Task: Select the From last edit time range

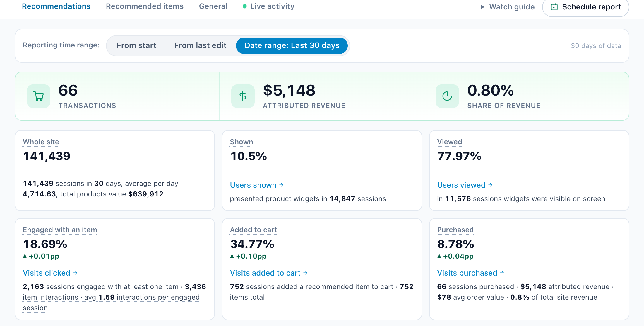Action: pyautogui.click(x=200, y=45)
